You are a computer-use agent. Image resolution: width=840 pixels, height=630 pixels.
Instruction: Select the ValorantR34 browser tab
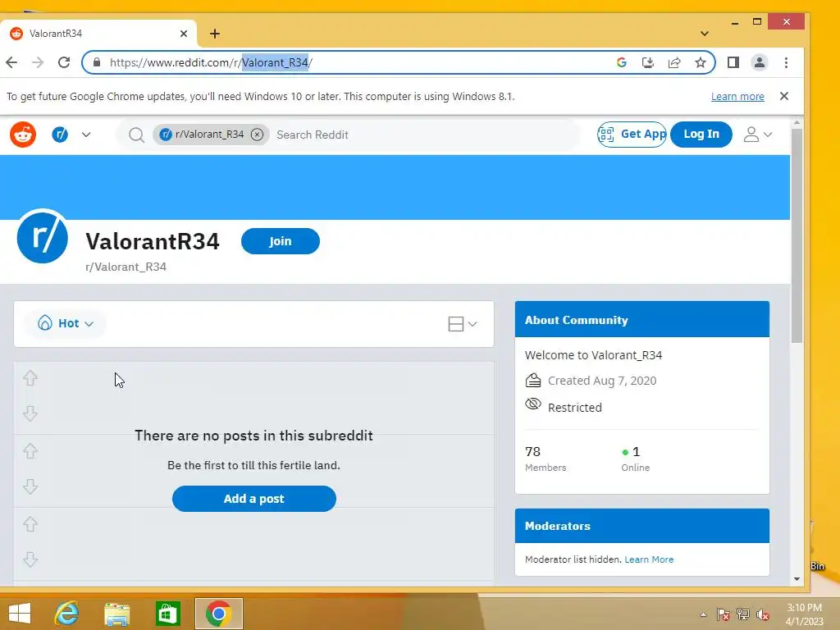click(x=99, y=34)
